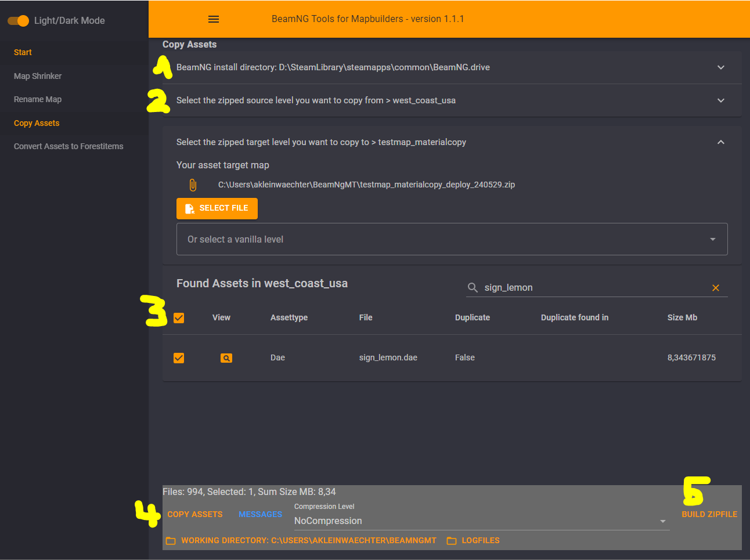Click the folder icon next to Working Directory
The image size is (750, 560).
click(171, 541)
